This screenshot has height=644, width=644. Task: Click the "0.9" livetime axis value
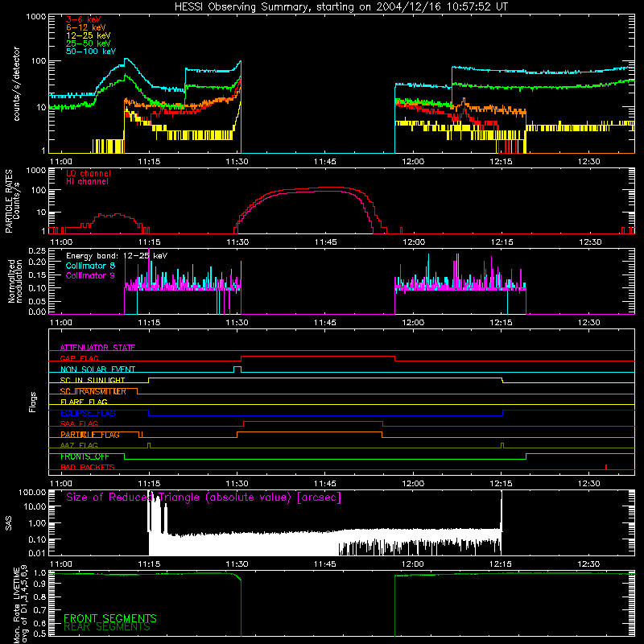click(39, 584)
